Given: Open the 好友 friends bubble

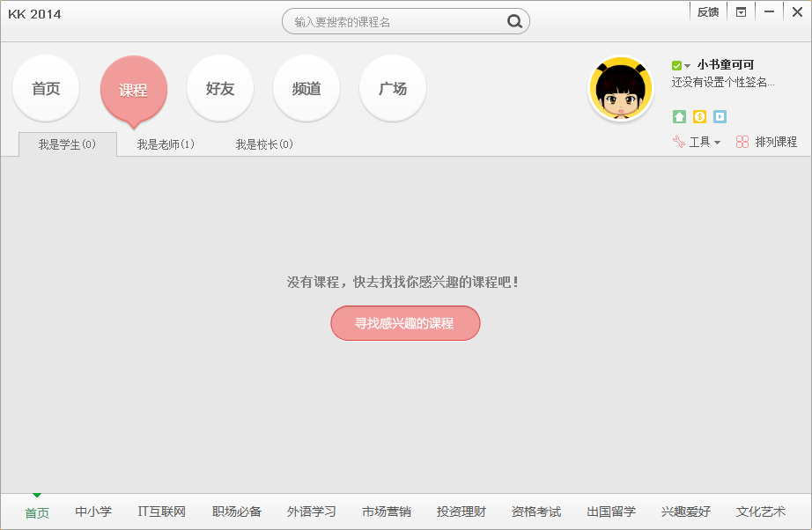Looking at the screenshot, I should point(220,88).
